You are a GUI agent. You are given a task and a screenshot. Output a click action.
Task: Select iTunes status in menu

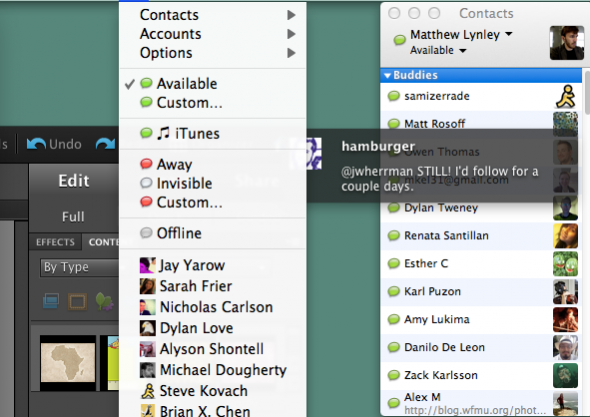(213, 134)
